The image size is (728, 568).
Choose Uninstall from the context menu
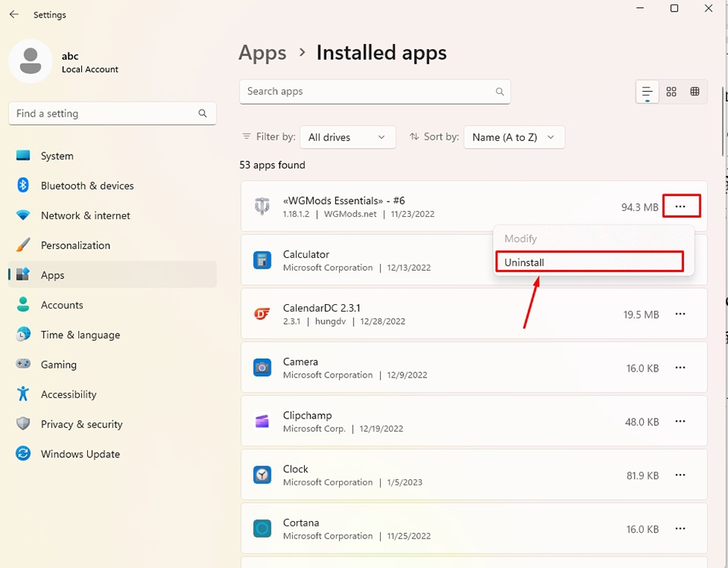(590, 262)
